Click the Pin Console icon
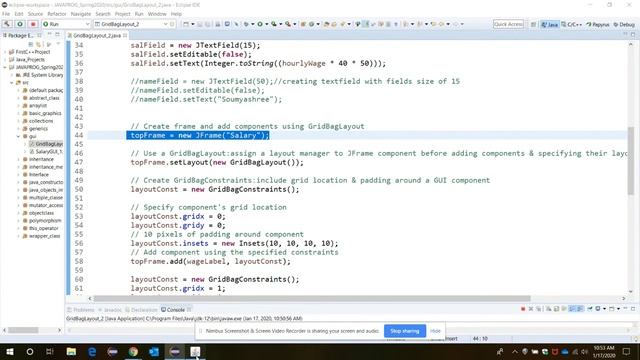The height and width of the screenshot is (360, 640). [590, 309]
